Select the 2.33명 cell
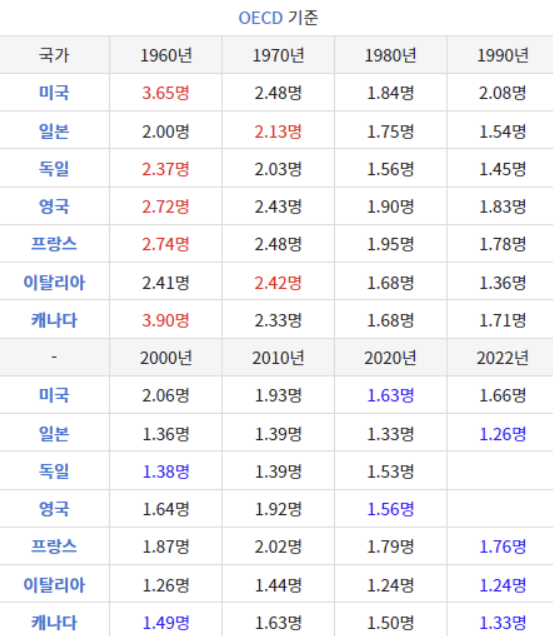Image resolution: width=553 pixels, height=636 pixels. click(x=278, y=320)
